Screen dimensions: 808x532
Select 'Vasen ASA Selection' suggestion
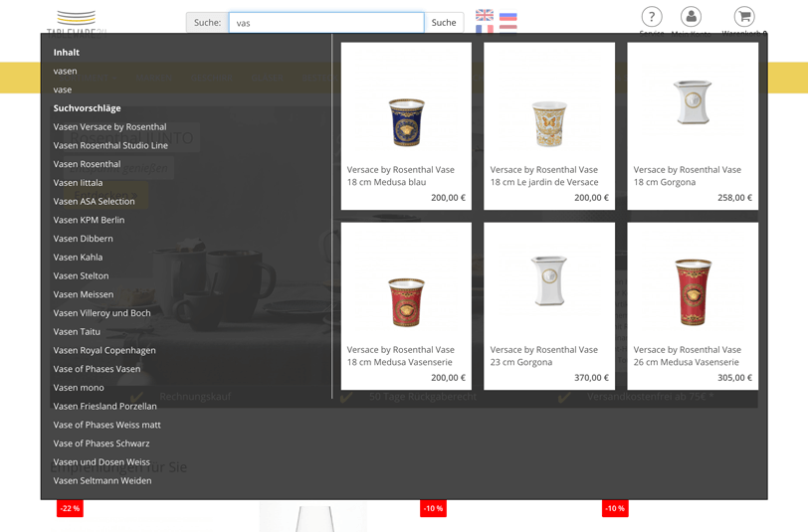[94, 202]
